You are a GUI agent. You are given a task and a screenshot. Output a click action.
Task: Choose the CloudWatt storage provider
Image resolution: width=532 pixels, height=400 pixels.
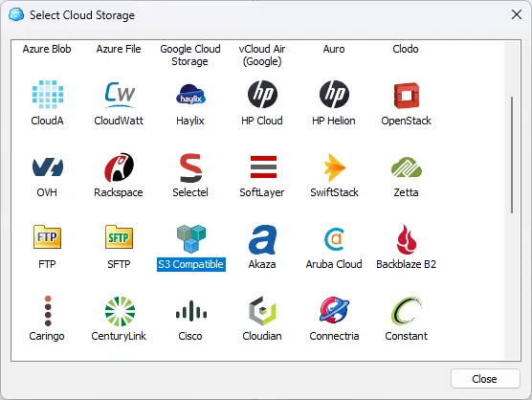119,95
